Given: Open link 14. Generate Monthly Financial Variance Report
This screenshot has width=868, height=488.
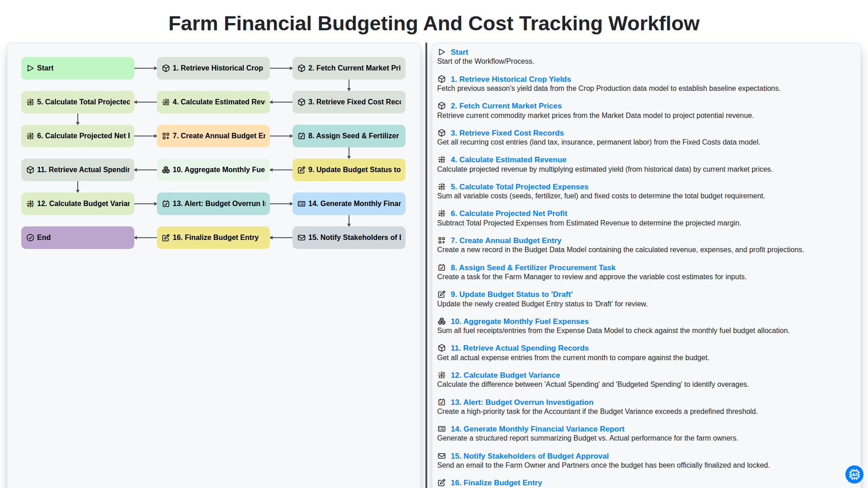Looking at the screenshot, I should point(537,429).
